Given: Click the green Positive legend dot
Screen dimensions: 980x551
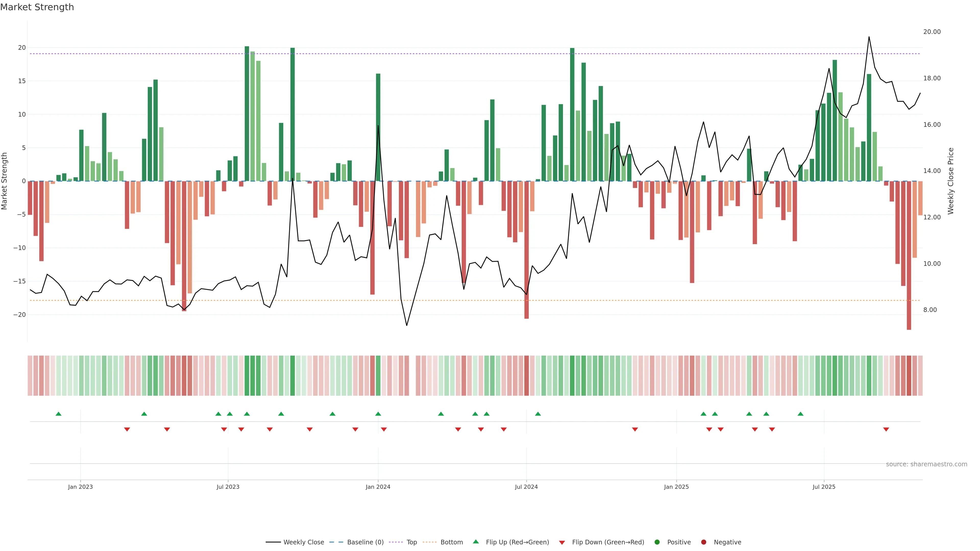Looking at the screenshot, I should click(657, 542).
